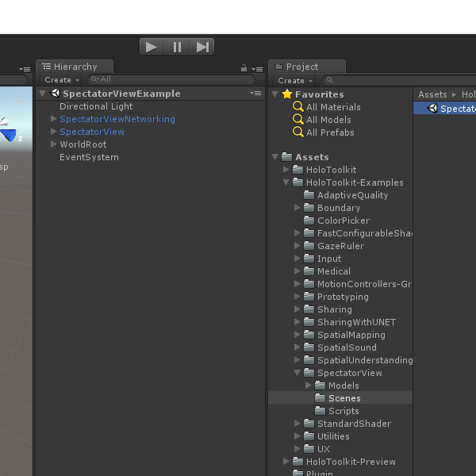Advance one frame with the Step button
Screen dimensions: 476x476
tap(202, 47)
